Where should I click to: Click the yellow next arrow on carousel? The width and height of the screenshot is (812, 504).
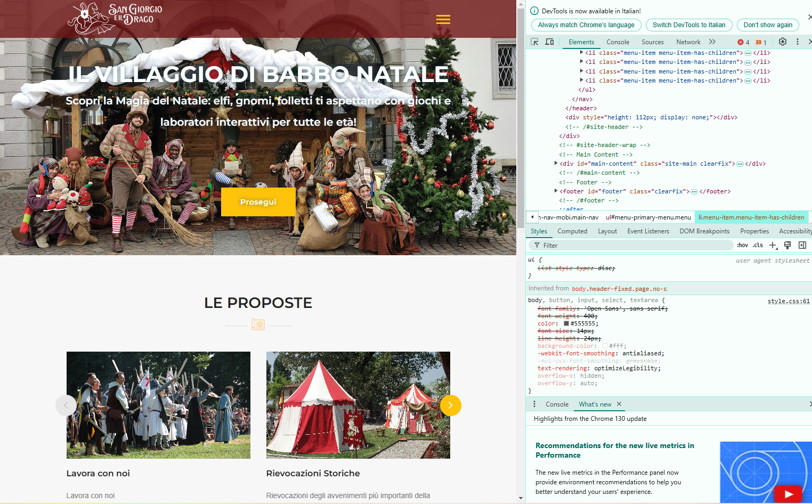(x=450, y=405)
